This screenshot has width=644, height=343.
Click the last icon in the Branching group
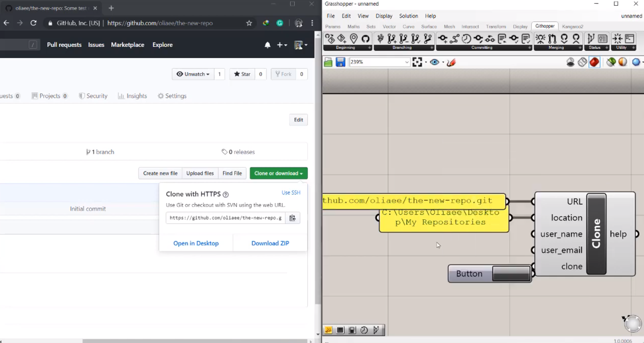click(x=428, y=39)
